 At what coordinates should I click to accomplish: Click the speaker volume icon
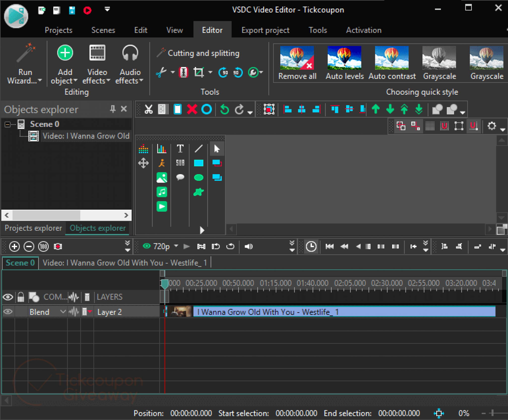[248, 246]
